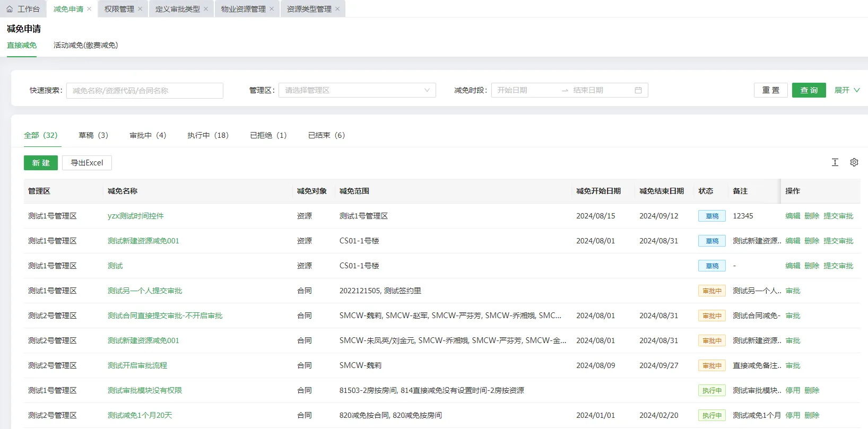Click 草稿 status tag in yzx测试时间控件 row
The height and width of the screenshot is (429, 868).
712,216
